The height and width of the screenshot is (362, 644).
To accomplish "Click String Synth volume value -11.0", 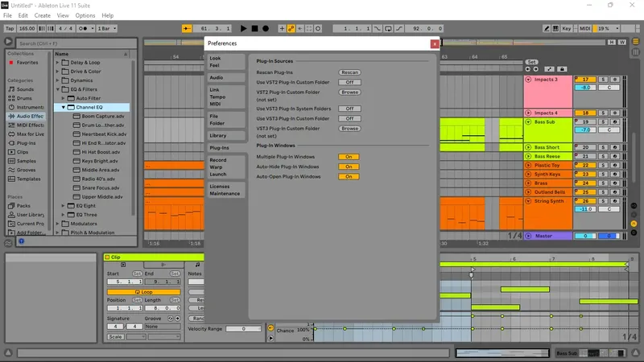I will pos(585,209).
